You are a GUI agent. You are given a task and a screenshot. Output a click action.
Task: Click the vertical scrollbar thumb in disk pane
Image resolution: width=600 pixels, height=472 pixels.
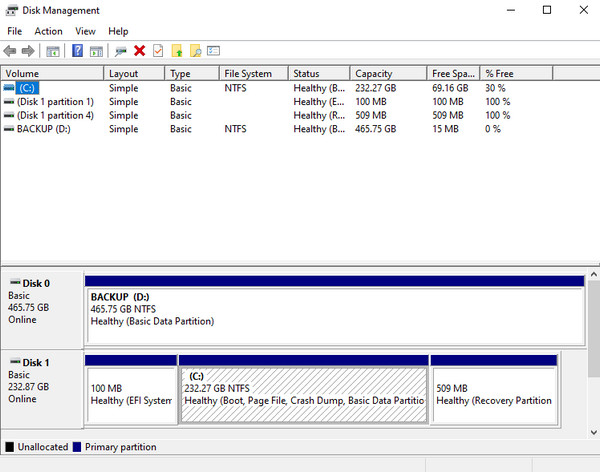click(x=593, y=328)
